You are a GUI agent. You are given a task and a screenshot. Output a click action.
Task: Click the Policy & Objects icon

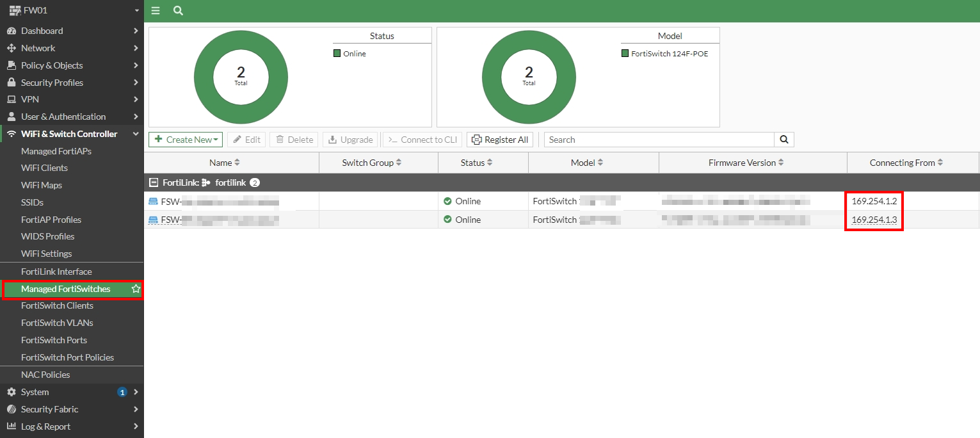tap(11, 65)
